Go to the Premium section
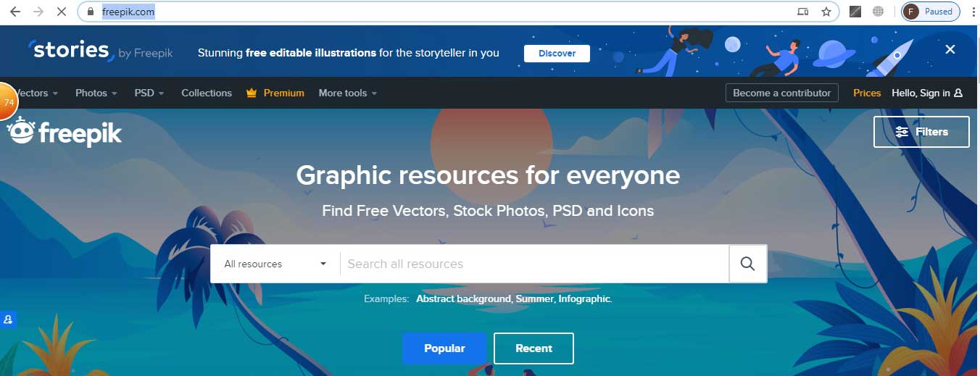 pyautogui.click(x=275, y=93)
